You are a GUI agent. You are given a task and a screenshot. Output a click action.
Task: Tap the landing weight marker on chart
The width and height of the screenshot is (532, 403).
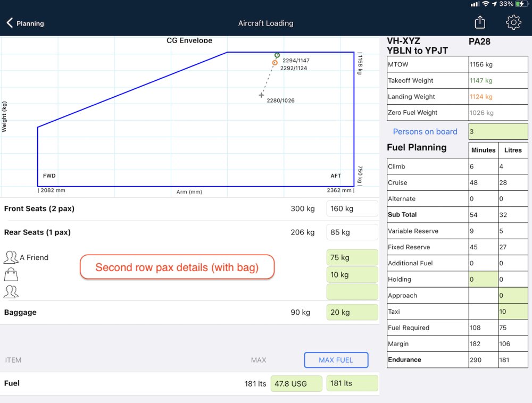(x=275, y=63)
